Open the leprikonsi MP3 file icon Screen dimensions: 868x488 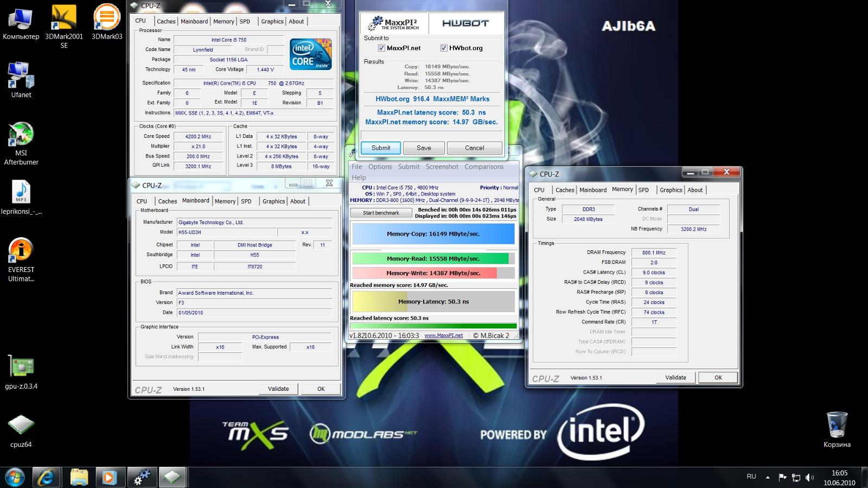21,198
